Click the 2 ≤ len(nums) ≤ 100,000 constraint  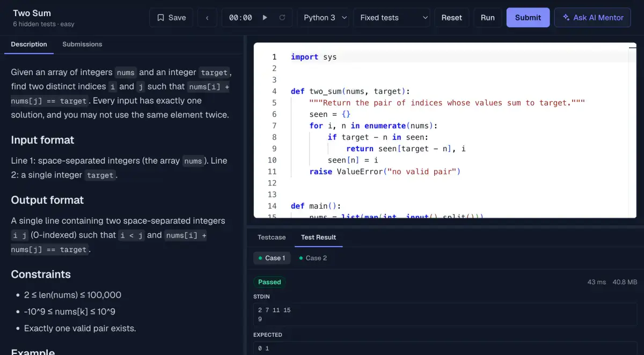[72, 295]
